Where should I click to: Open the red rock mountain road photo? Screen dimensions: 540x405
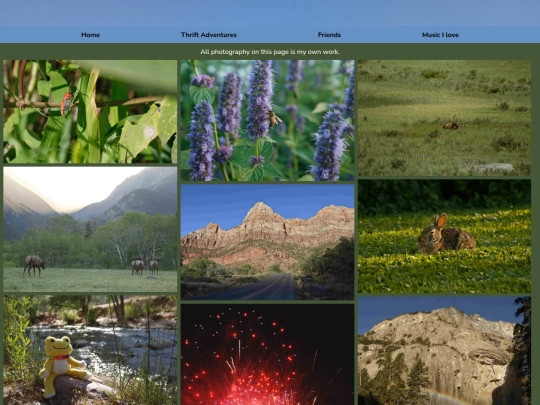(x=267, y=242)
